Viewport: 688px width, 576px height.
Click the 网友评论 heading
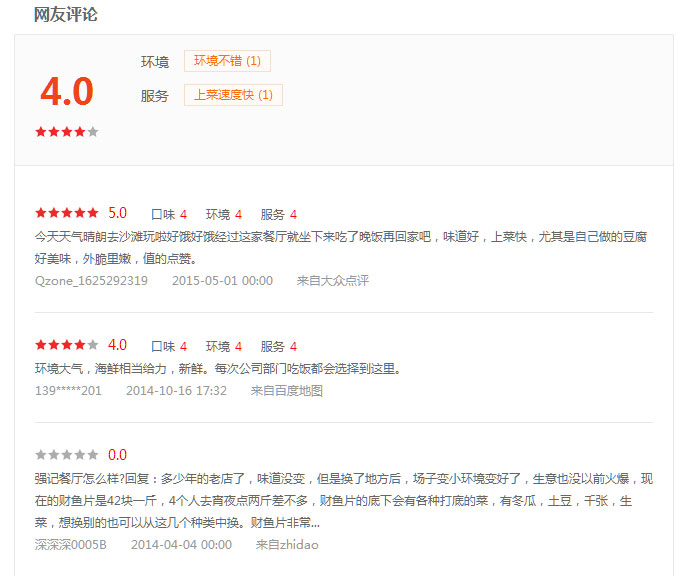tap(66, 14)
